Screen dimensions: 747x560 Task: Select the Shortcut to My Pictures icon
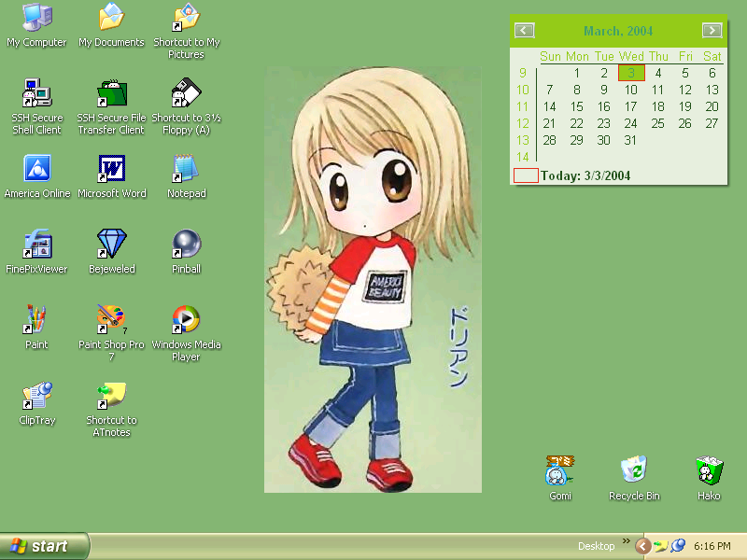coord(186,18)
